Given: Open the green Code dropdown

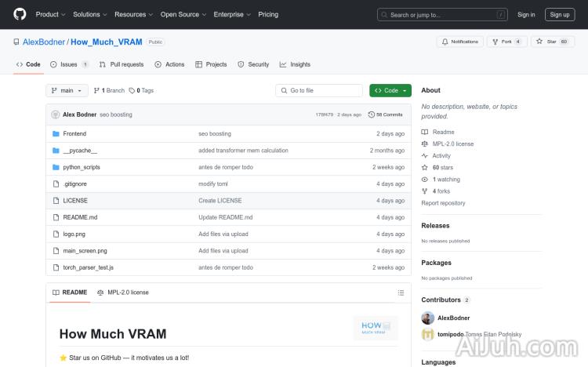Looking at the screenshot, I should (390, 90).
